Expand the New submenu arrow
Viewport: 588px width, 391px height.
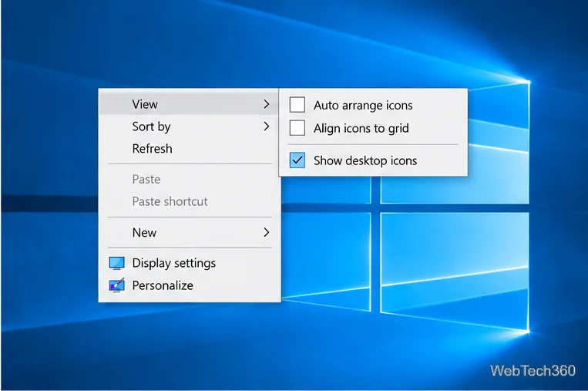(266, 232)
